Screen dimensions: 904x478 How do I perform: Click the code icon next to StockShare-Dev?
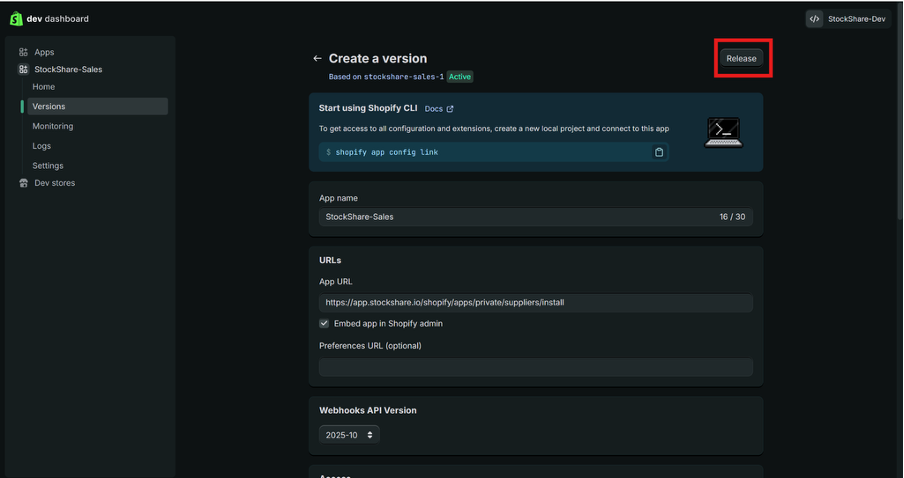click(815, 19)
